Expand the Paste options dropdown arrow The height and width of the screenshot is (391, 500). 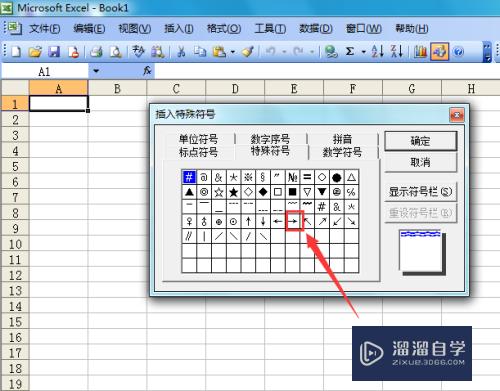pos(233,52)
